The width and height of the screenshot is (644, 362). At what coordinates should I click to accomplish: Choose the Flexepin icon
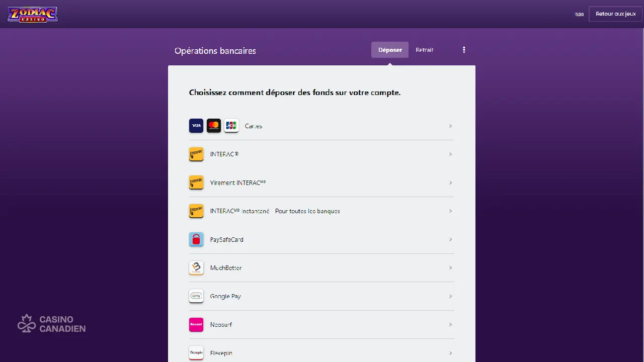click(x=196, y=353)
